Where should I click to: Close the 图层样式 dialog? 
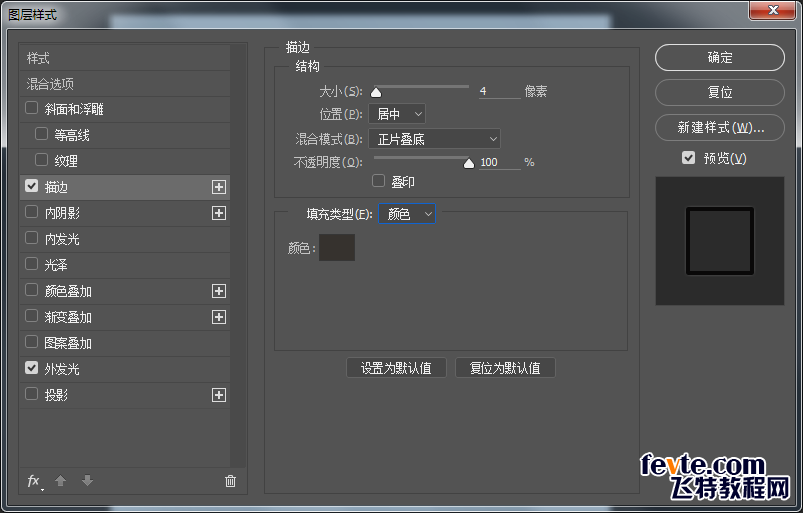773,10
